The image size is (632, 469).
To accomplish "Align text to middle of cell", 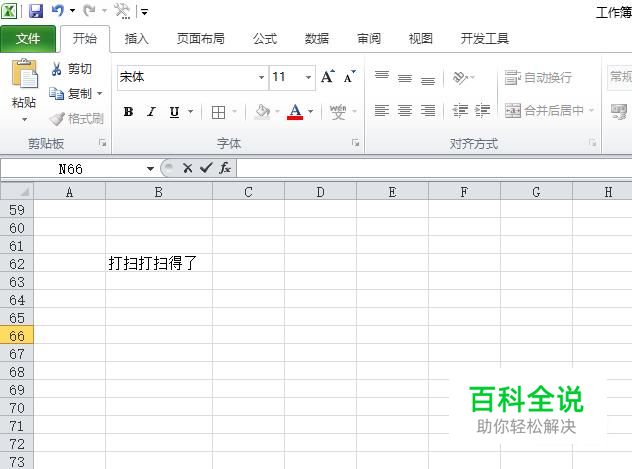I will click(x=405, y=77).
